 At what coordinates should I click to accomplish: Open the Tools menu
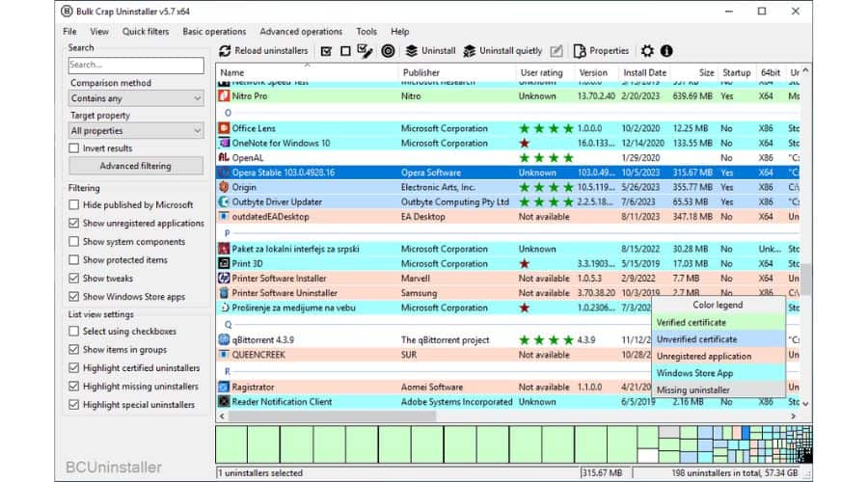[x=366, y=32]
